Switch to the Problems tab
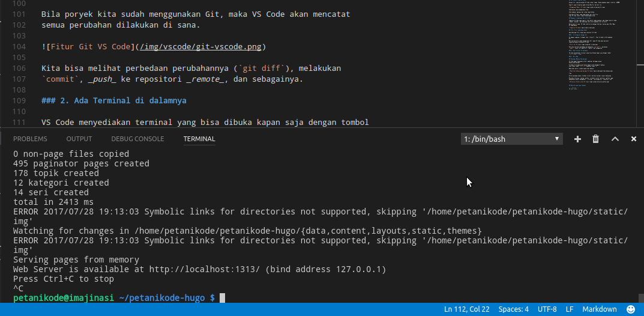 coord(30,139)
